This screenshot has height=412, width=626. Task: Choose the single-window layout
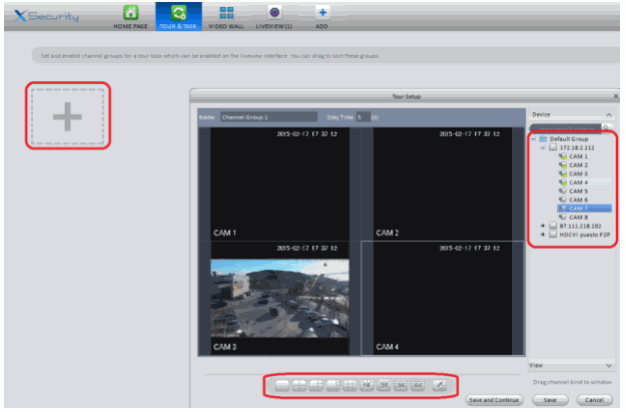click(282, 385)
